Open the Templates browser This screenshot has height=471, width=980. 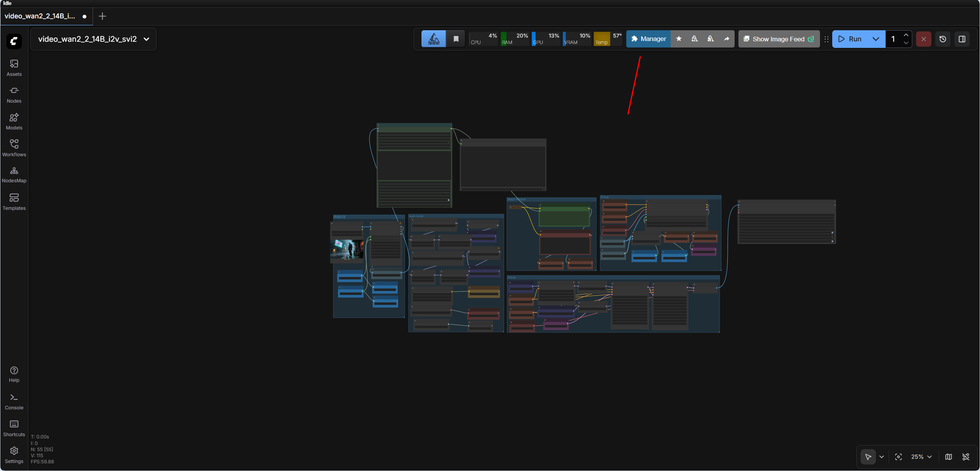tap(14, 202)
